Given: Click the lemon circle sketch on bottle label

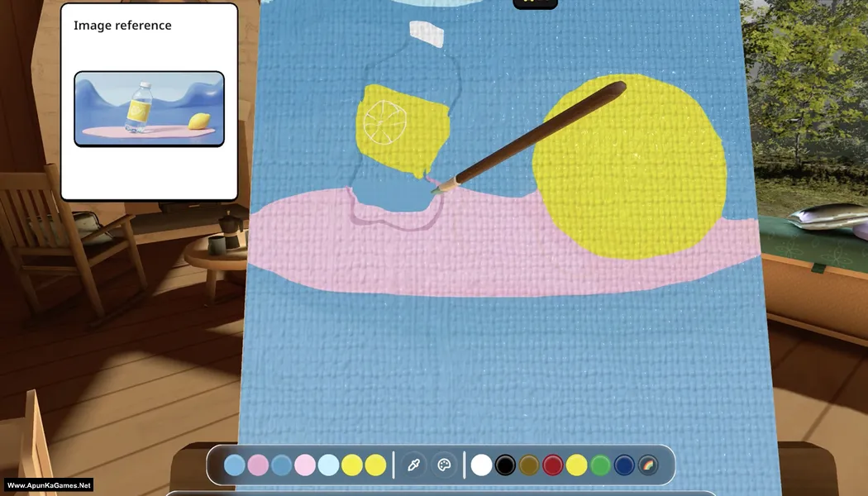Looking at the screenshot, I should (x=384, y=122).
